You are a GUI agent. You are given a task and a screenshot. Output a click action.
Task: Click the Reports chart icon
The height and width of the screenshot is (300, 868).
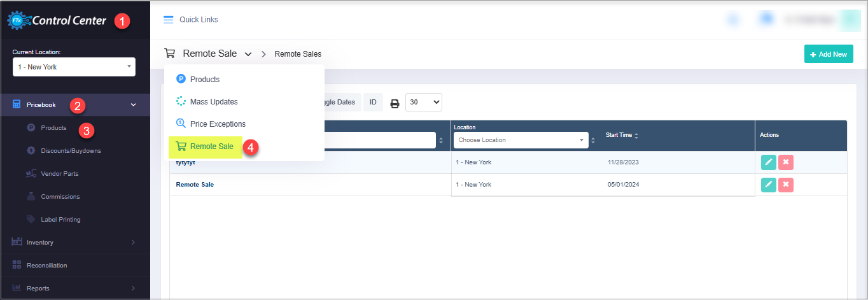point(17,288)
